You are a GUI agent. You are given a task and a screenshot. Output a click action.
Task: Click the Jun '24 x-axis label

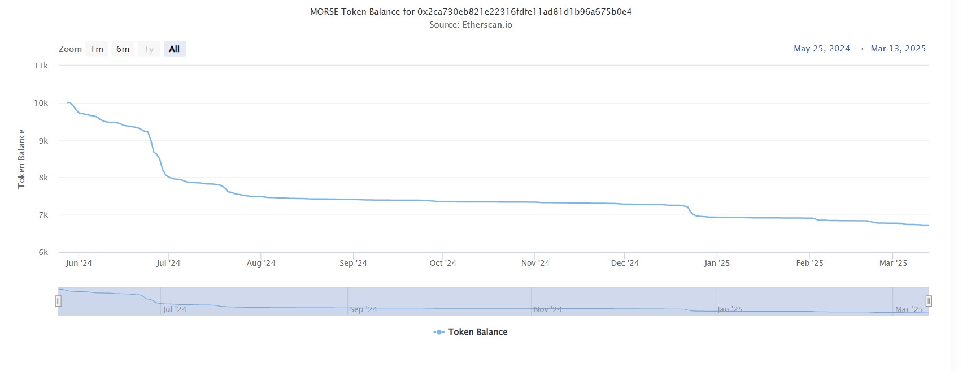(x=79, y=263)
